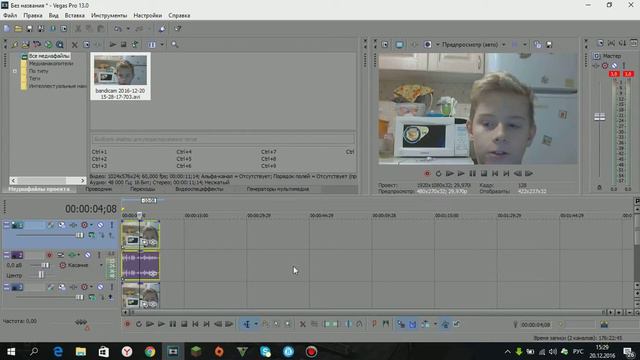Mute the audio track
Image resolution: width=640 pixels, height=360 pixels.
click(x=88, y=255)
